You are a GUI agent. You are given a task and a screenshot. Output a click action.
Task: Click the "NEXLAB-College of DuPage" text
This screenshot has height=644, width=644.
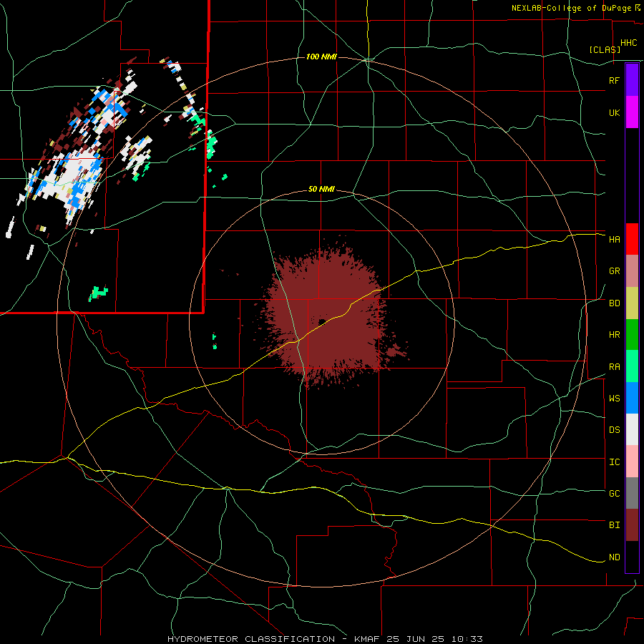coord(571,8)
